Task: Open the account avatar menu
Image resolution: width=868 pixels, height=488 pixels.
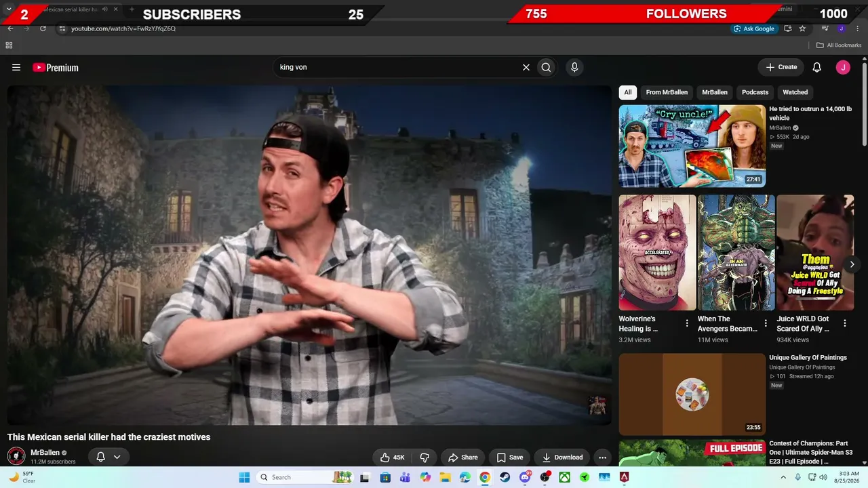Action: coord(843,67)
